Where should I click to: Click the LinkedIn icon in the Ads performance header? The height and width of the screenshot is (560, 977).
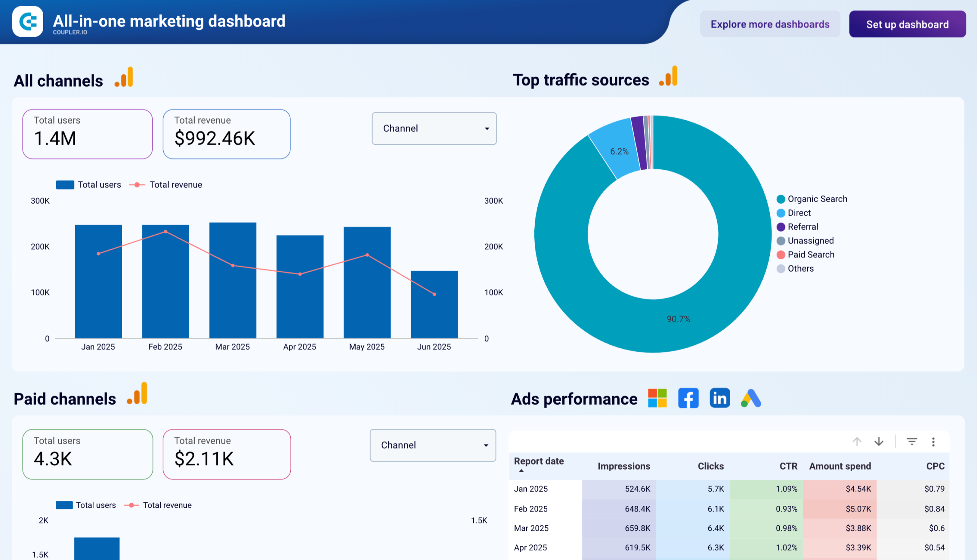[719, 398]
